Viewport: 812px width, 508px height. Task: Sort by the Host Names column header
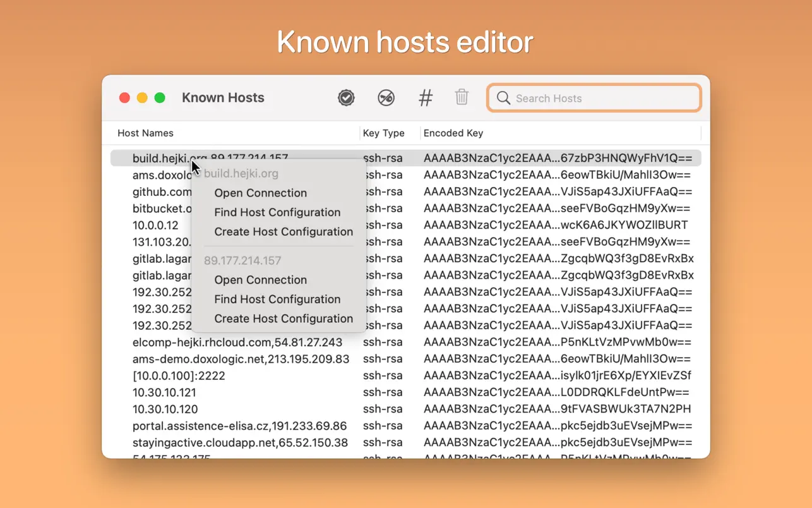coord(146,133)
